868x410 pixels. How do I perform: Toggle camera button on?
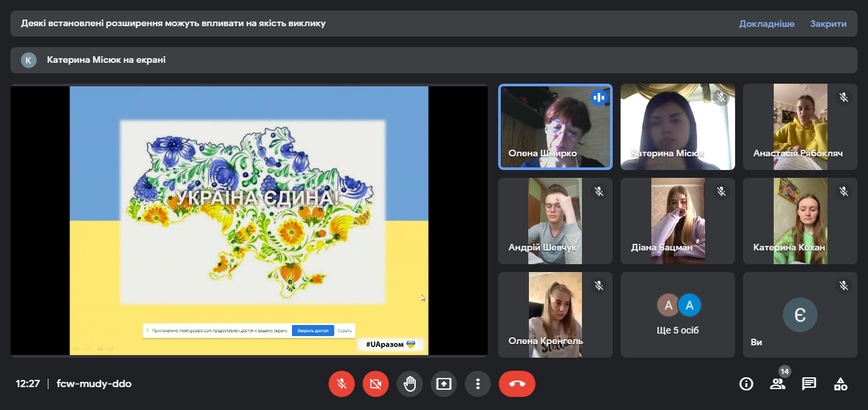[376, 384]
